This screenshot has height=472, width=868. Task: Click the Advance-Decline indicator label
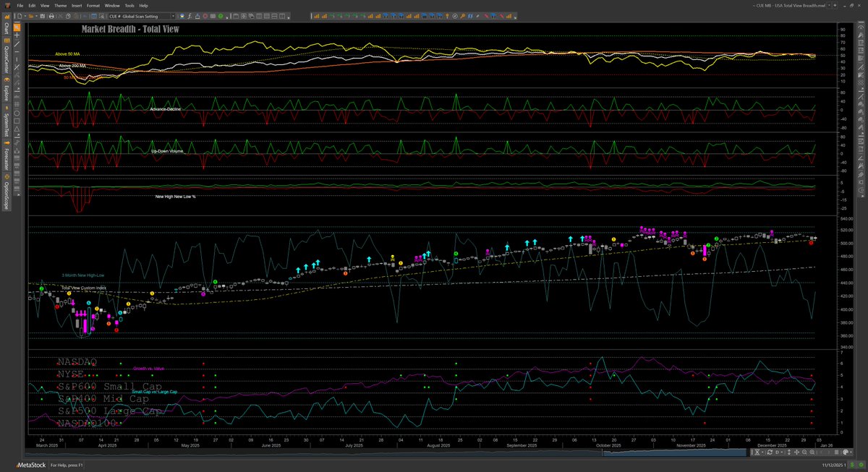pyautogui.click(x=165, y=108)
